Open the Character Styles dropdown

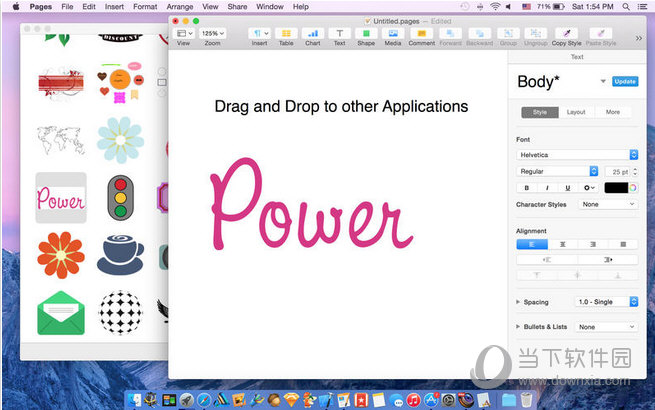[607, 204]
